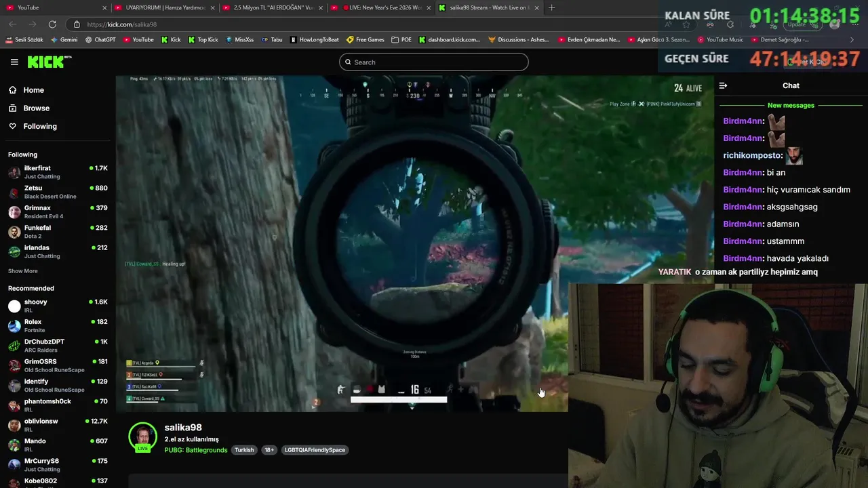Open identify's channel in Recommended
This screenshot has height=488, width=868.
[x=58, y=386]
